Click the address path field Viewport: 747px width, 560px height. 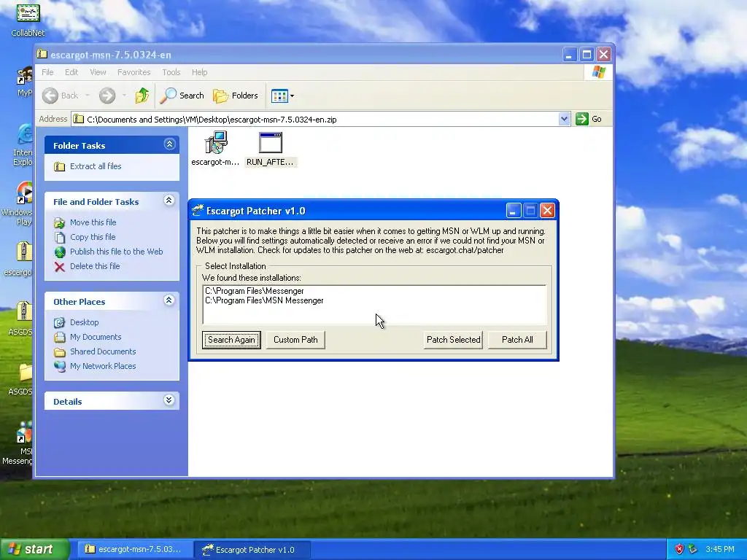(x=315, y=119)
